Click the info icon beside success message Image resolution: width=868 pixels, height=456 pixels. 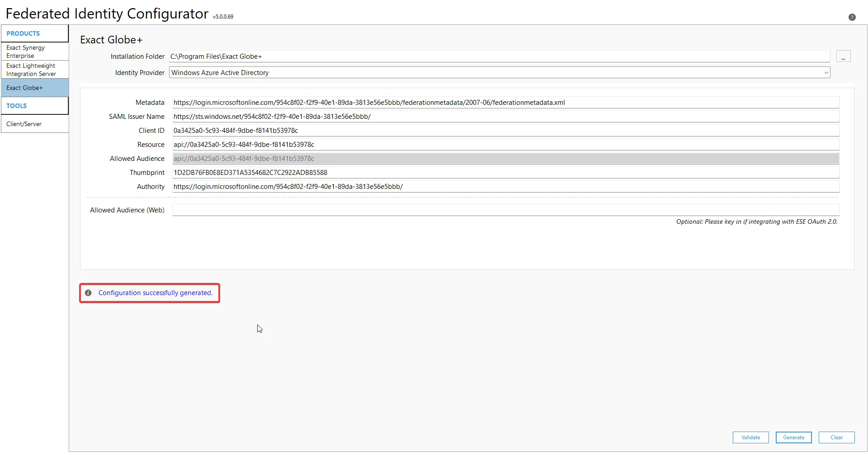tap(88, 293)
